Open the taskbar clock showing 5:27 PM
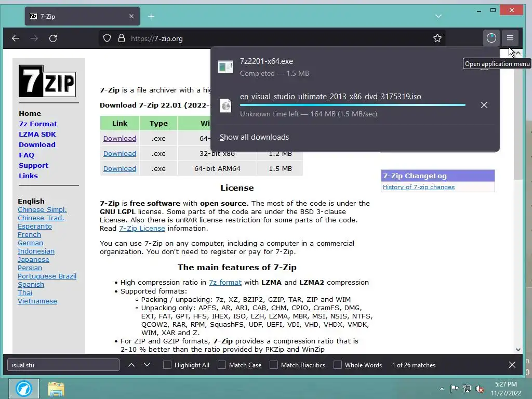Screen dimensions: 532x399 [506, 389]
